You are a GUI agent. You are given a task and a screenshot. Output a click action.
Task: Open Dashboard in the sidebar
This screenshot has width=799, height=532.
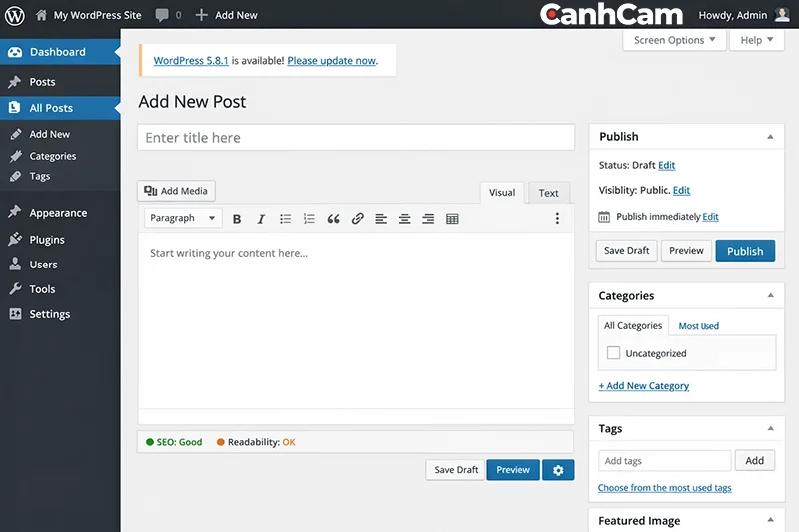click(x=60, y=52)
